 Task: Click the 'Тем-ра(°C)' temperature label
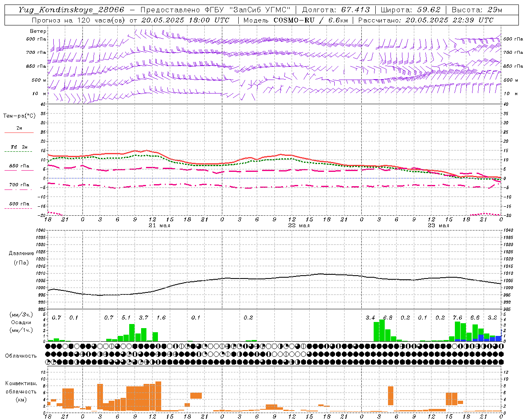pyautogui.click(x=19, y=116)
